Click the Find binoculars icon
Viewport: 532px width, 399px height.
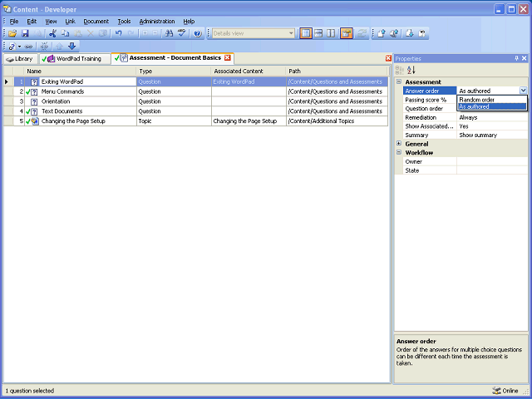click(169, 33)
